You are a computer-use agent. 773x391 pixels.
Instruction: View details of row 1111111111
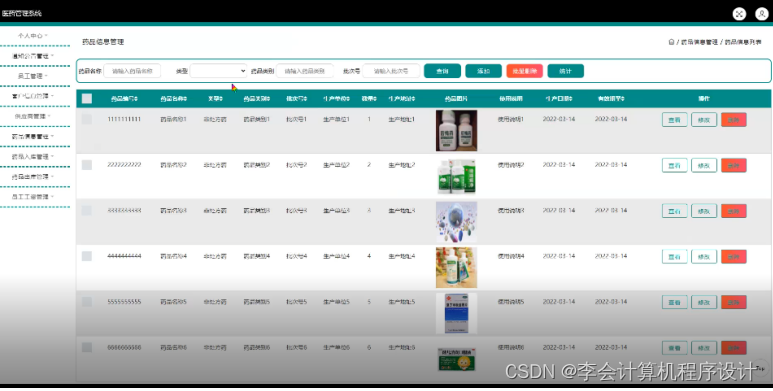click(674, 120)
